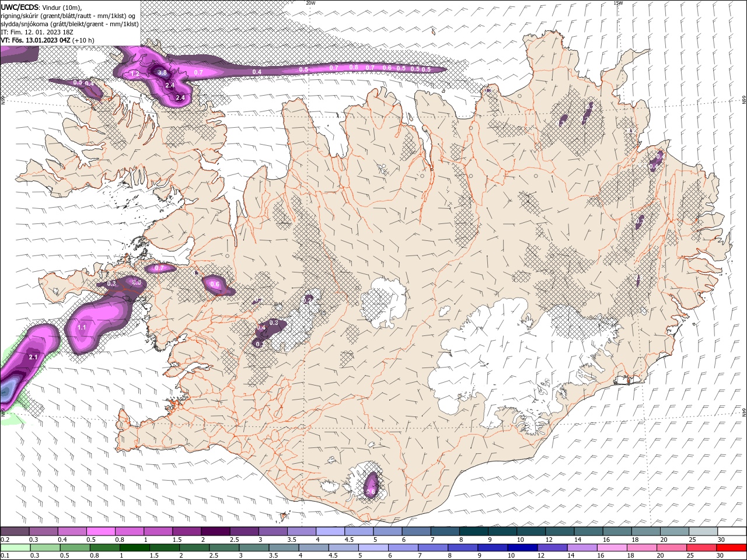The height and width of the screenshot is (560, 747).
Task: Click the dark teal 8 swatch in upper legend
Action: click(x=474, y=531)
